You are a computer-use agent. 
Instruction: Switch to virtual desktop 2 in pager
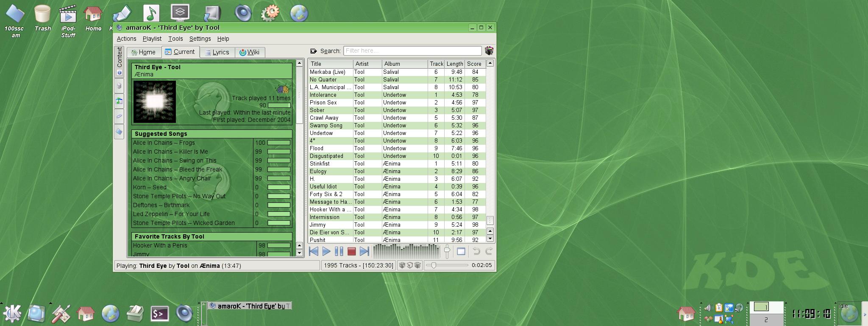(x=766, y=320)
